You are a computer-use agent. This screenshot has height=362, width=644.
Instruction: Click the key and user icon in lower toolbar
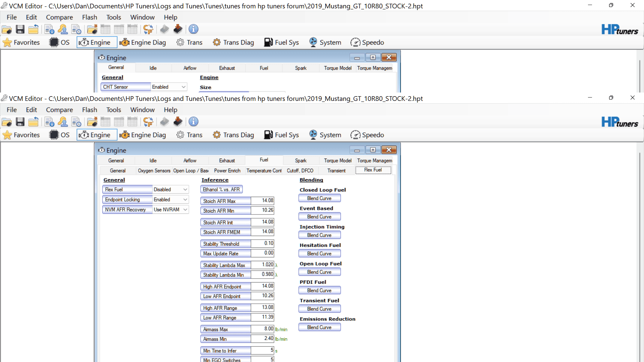click(63, 122)
